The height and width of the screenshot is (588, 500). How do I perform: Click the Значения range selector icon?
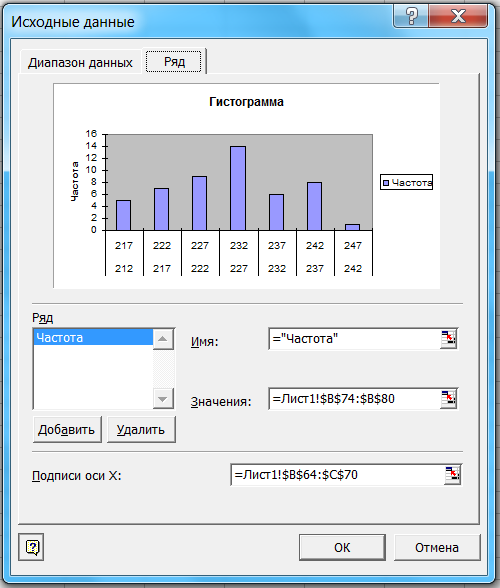click(x=448, y=399)
